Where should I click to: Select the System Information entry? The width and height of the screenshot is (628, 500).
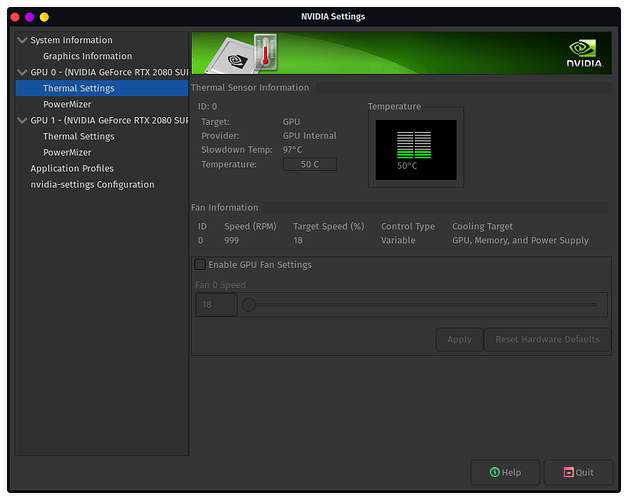(x=71, y=40)
